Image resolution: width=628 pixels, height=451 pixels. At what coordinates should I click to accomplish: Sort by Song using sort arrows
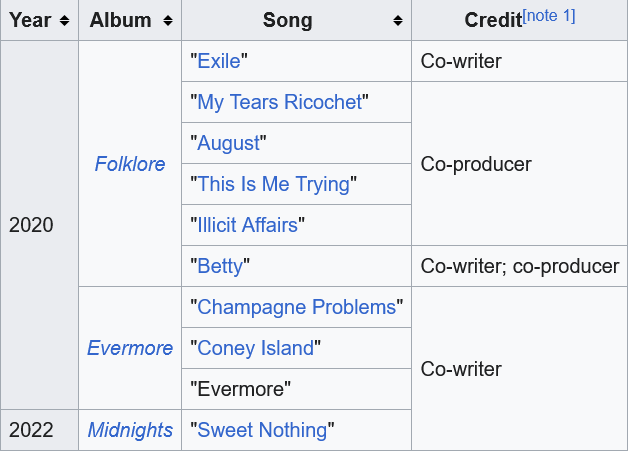(x=398, y=21)
